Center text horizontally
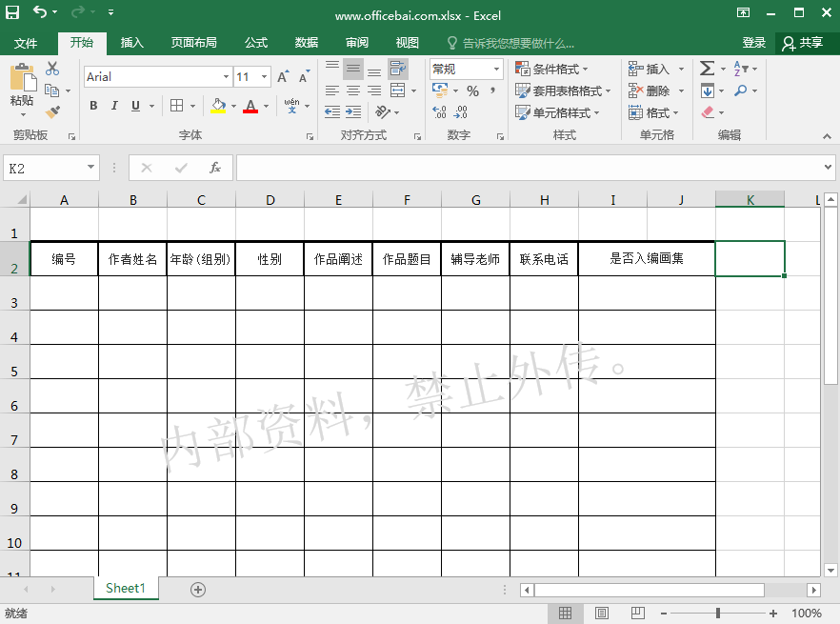The height and width of the screenshot is (624, 840). click(x=353, y=91)
